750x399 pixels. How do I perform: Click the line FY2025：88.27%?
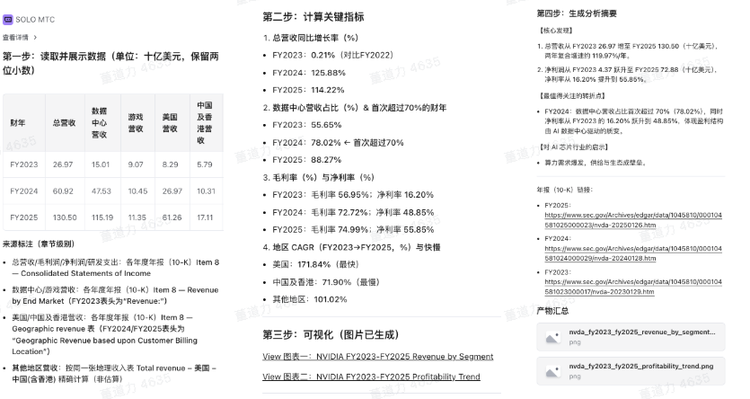[307, 160]
